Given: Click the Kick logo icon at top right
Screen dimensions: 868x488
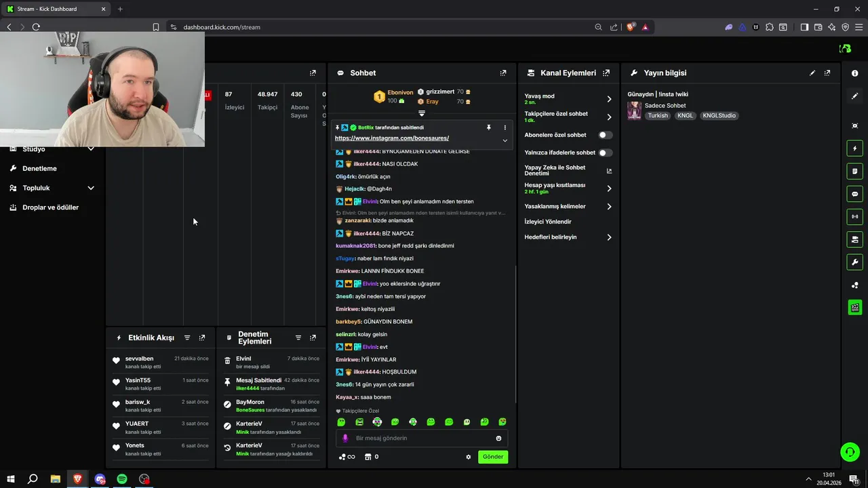Looking at the screenshot, I should click(x=845, y=49).
